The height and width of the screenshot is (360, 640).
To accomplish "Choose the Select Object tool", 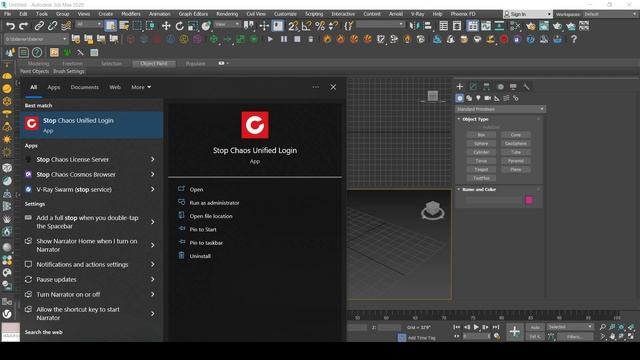I will click(x=110, y=26).
